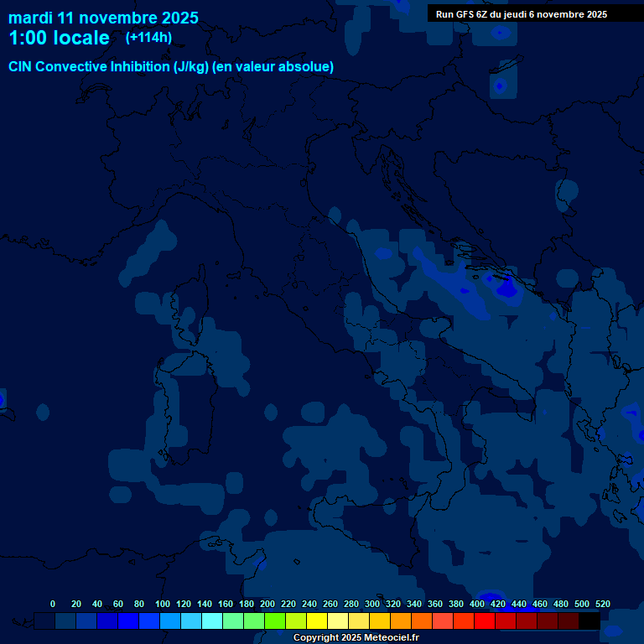
Task: Click the Copyright 2025 Meteociel.fr text
Action: 356,638
